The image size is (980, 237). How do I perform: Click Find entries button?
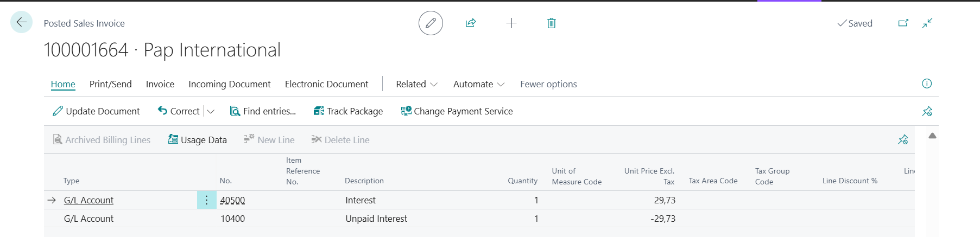(263, 111)
